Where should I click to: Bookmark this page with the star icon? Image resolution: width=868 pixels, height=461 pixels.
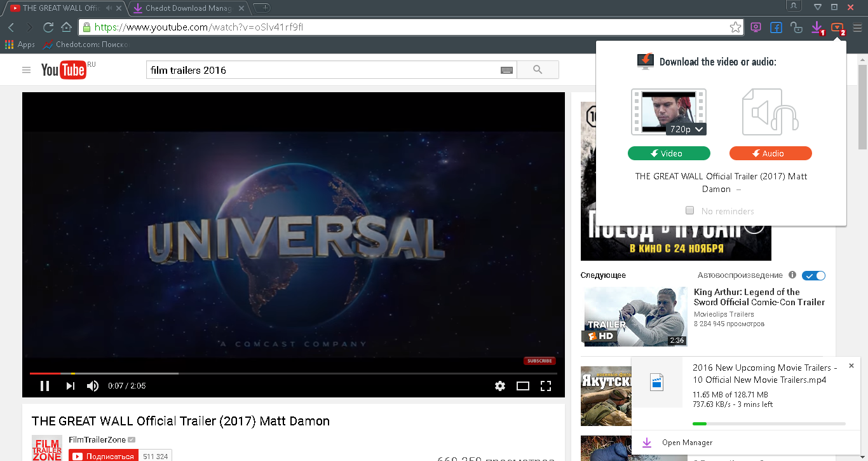pyautogui.click(x=735, y=27)
